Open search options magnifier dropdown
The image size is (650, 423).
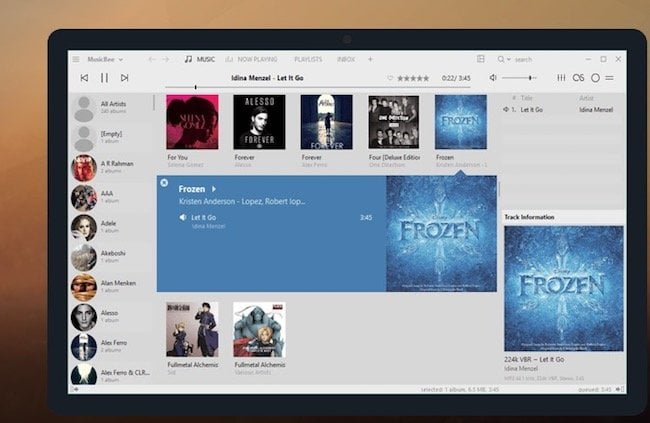(504, 59)
